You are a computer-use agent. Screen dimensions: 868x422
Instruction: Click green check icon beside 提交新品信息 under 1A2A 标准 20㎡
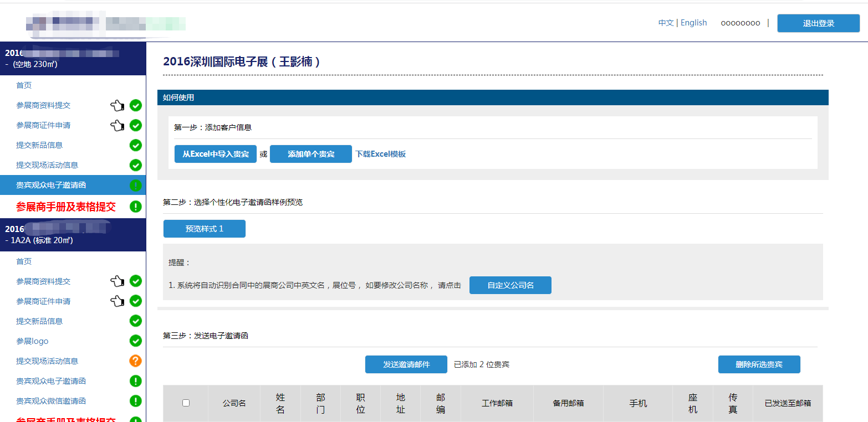click(136, 321)
